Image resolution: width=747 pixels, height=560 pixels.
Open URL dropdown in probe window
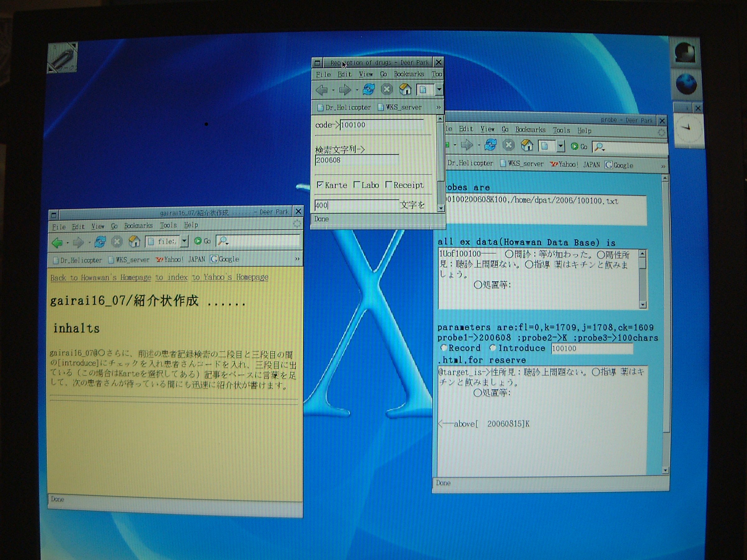click(561, 146)
